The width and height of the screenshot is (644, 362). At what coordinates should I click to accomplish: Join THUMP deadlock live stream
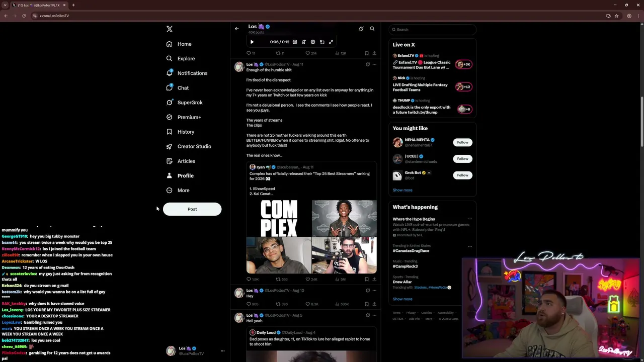coord(432,107)
